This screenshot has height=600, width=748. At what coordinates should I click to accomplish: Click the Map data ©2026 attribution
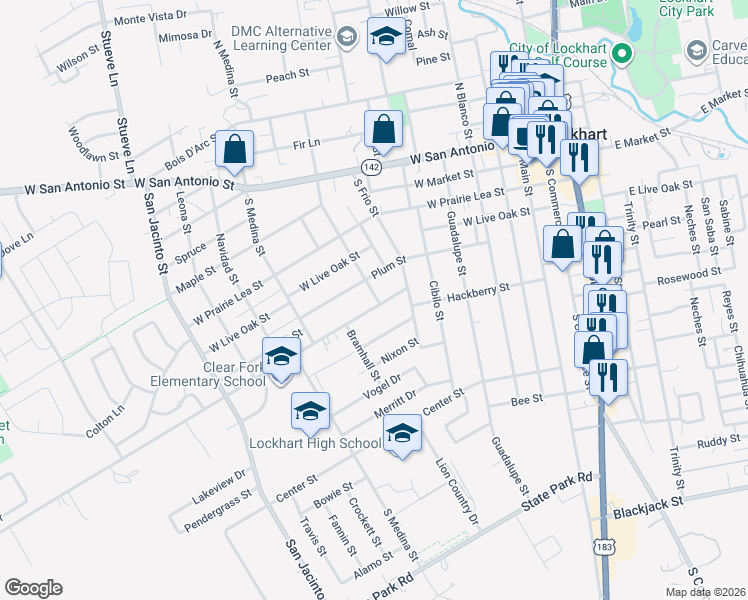point(705,593)
